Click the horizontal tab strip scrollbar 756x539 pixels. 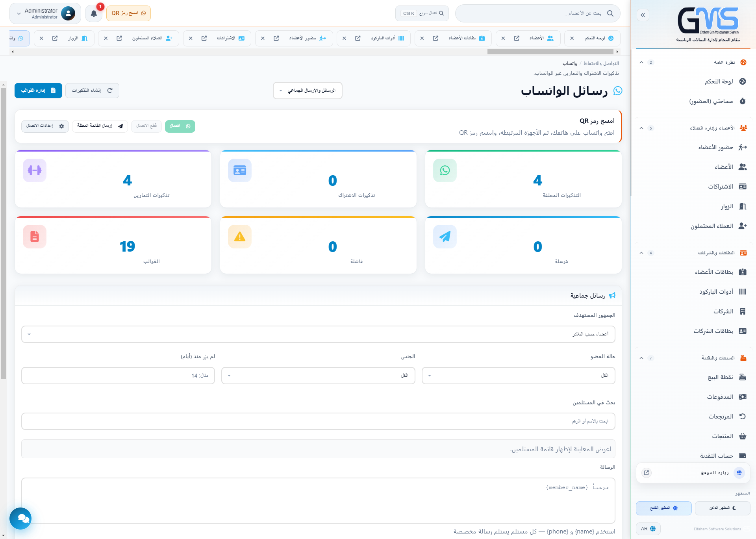point(550,52)
